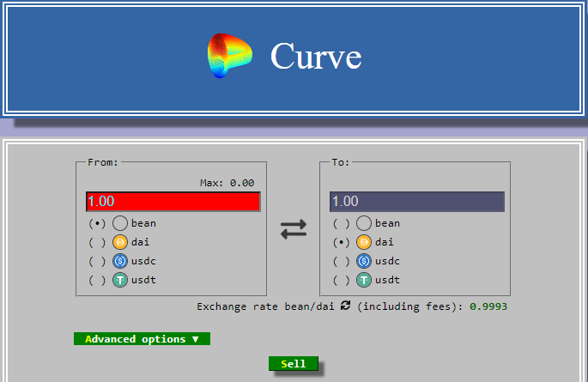Click the usdt label in To panel
The width and height of the screenshot is (588, 382).
(387, 280)
